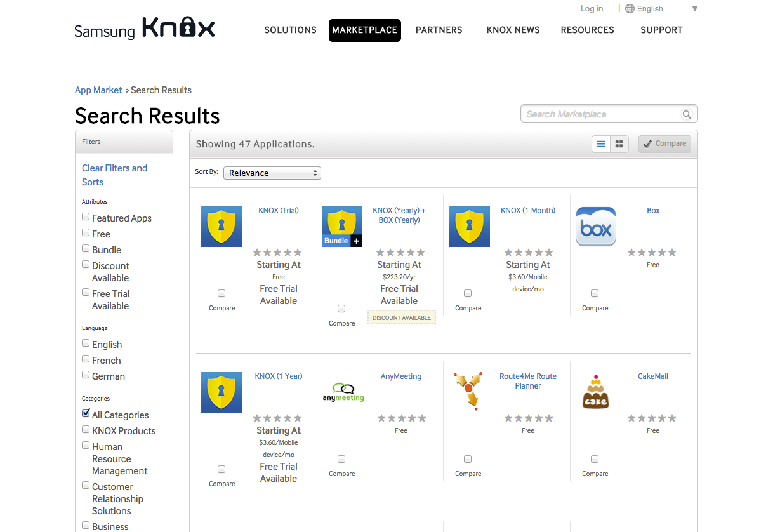Open the SUPPORT menu

[661, 30]
